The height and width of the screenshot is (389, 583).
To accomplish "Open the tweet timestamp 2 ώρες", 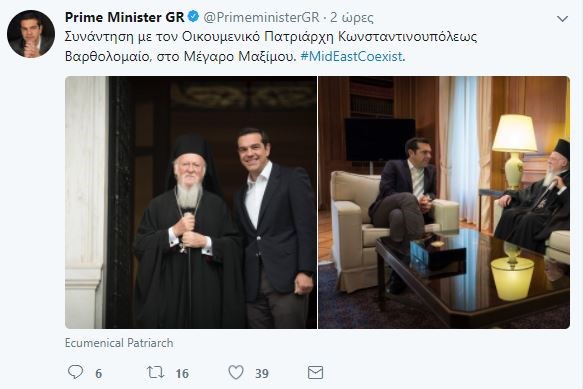I will (352, 17).
